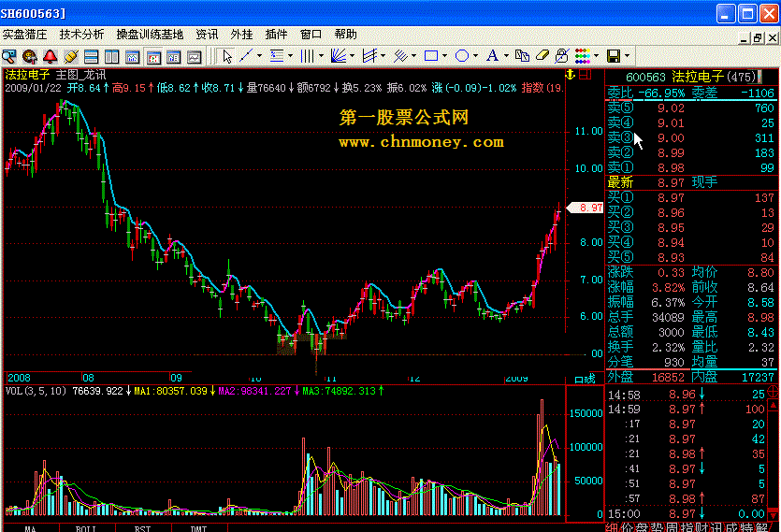Image resolution: width=781 pixels, height=532 pixels.
Task: Click the 8.97 current price marker on axis
Action: [586, 208]
